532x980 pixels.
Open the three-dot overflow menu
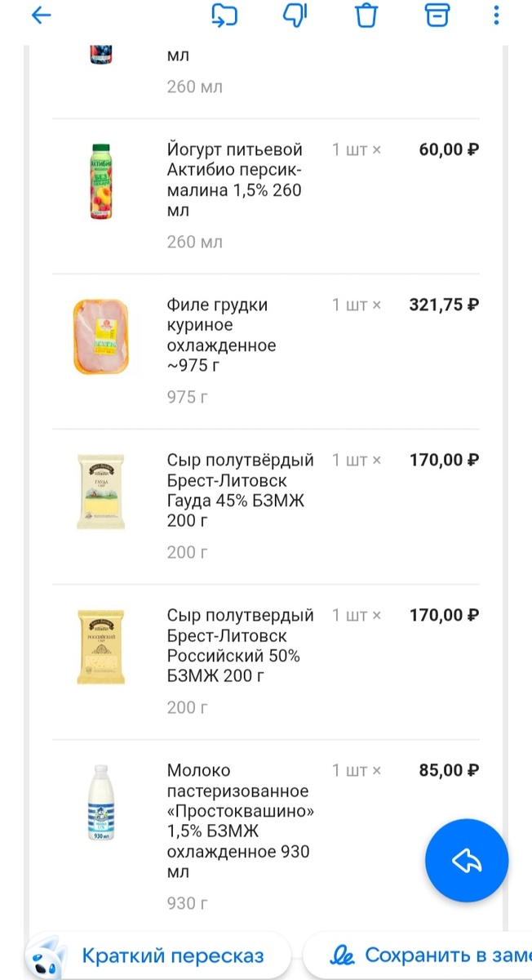coord(496,15)
